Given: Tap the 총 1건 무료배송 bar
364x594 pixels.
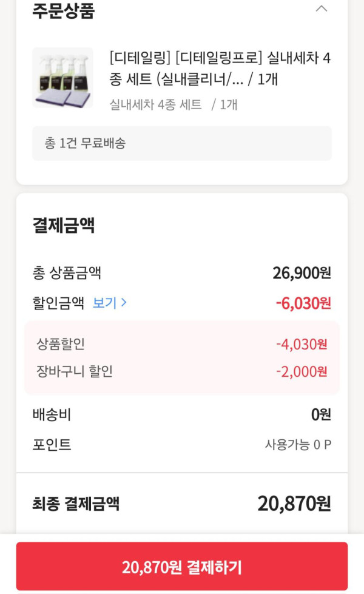Looking at the screenshot, I should pos(182,143).
